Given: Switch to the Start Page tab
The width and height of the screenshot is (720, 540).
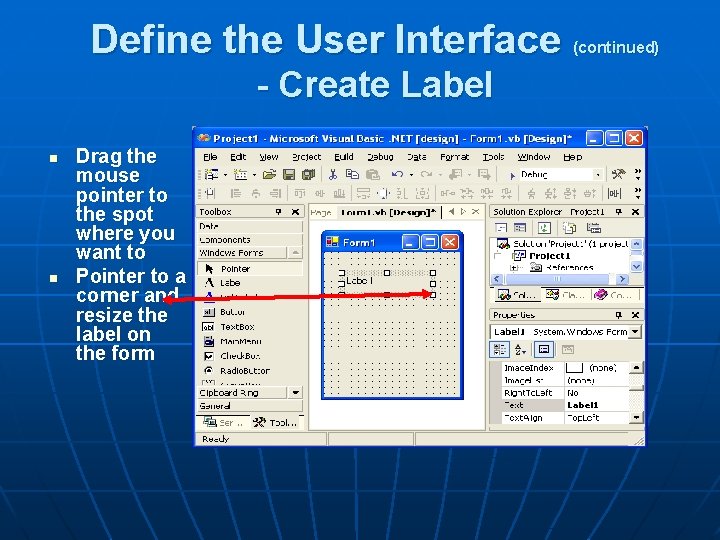Looking at the screenshot, I should click(x=321, y=212).
